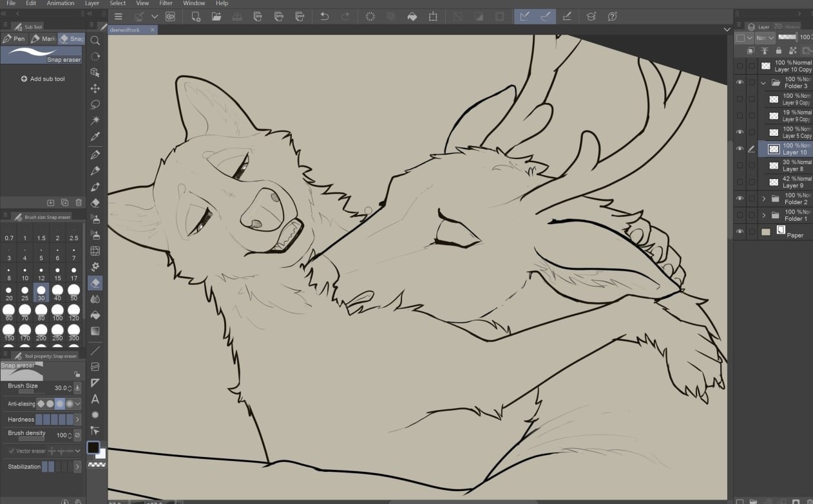
Task: Pick the Eyedropper tool in toolbar
Action: [x=95, y=136]
